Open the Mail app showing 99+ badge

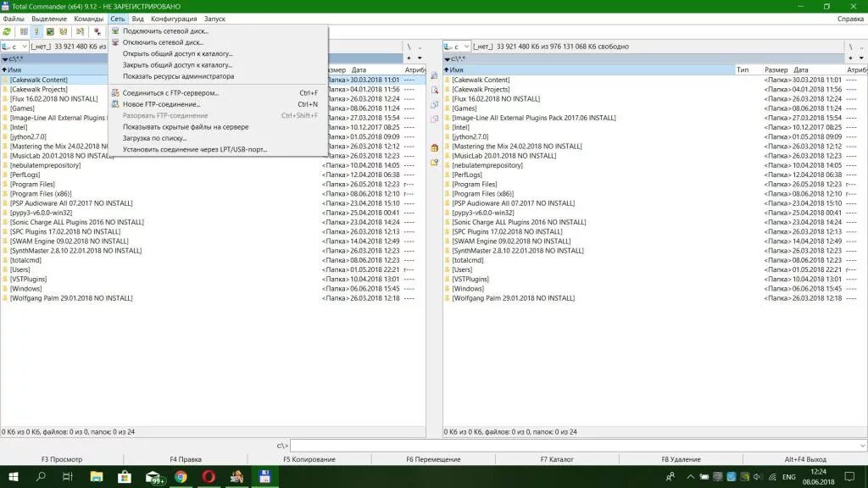pos(153,476)
